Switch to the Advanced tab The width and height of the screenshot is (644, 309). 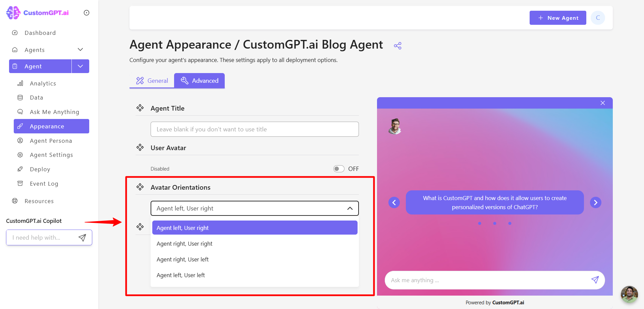200,81
